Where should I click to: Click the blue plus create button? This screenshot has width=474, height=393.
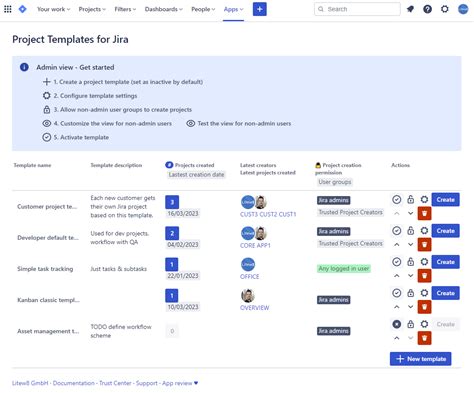click(x=260, y=9)
